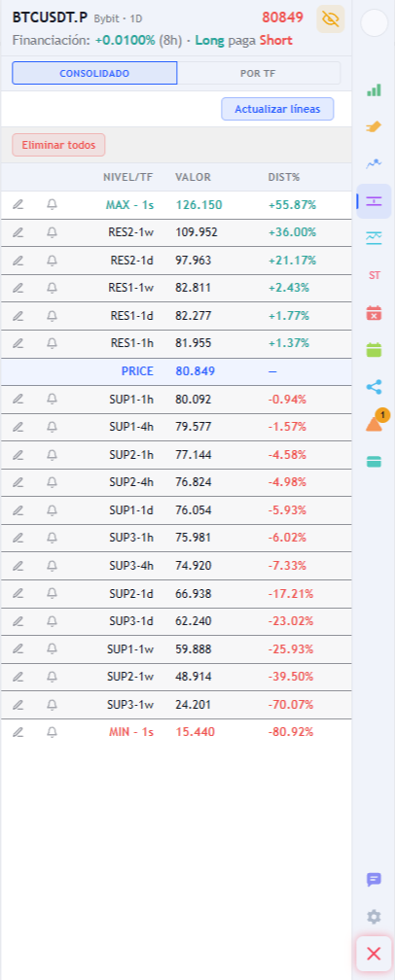Edit the SUP3-4h level pencil
Viewport: 395px width, 980px height.
click(x=18, y=566)
